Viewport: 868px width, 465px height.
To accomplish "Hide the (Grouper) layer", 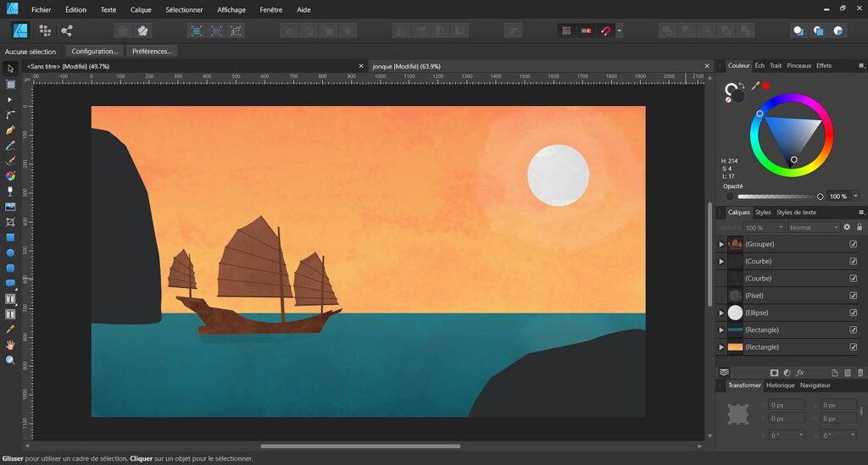I will click(x=853, y=244).
